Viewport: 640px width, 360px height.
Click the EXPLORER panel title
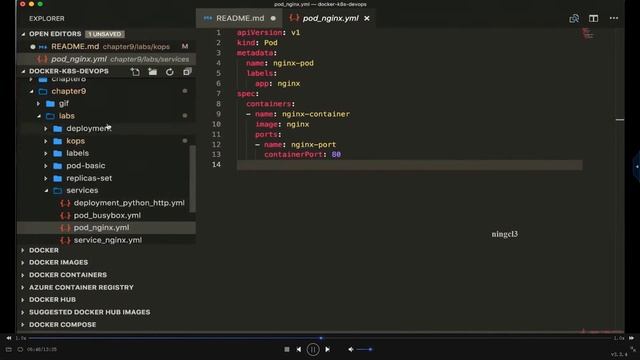point(47,19)
